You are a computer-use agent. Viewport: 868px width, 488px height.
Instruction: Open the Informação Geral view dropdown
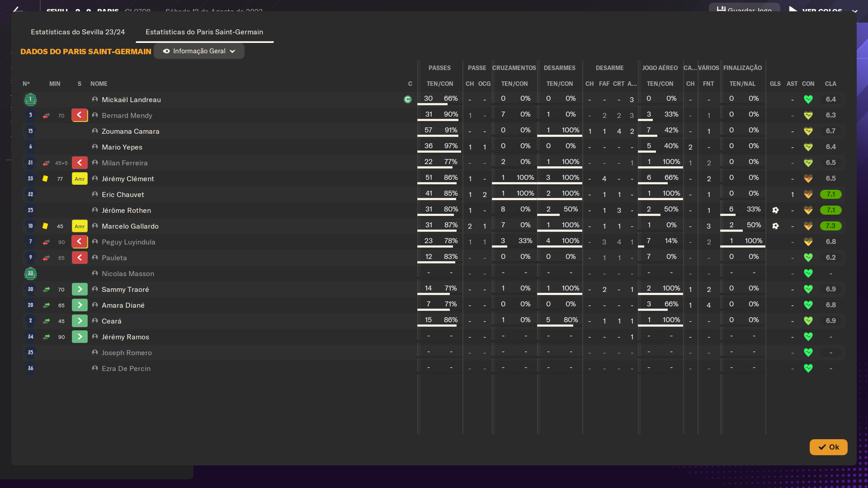[199, 51]
